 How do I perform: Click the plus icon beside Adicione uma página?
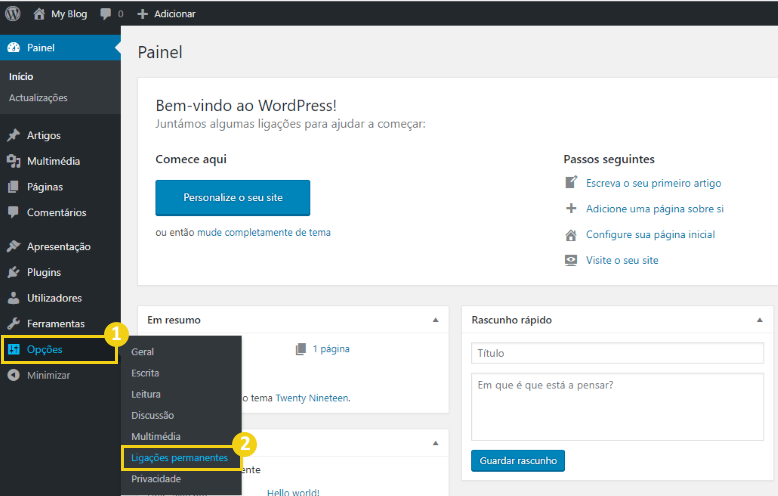pyautogui.click(x=571, y=208)
